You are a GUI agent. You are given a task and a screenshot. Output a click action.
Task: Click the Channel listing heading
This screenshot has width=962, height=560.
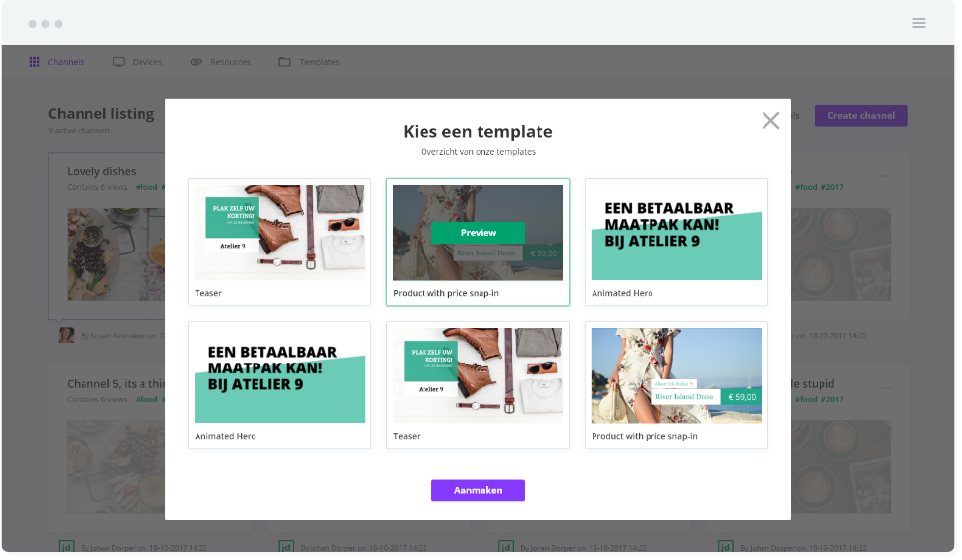pyautogui.click(x=101, y=114)
